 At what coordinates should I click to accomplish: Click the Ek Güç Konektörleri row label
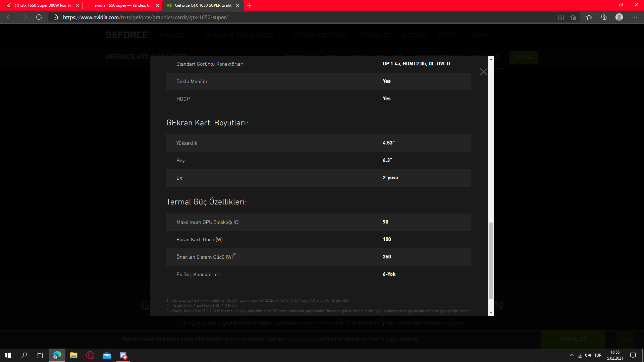tap(199, 275)
